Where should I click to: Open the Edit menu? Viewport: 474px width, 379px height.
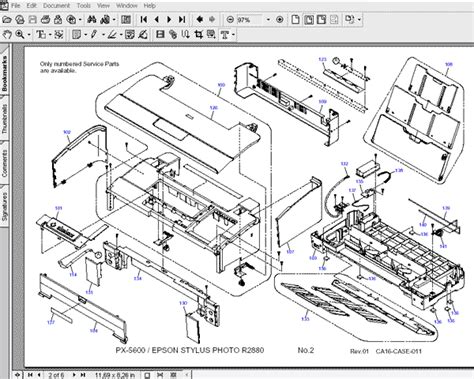click(32, 6)
